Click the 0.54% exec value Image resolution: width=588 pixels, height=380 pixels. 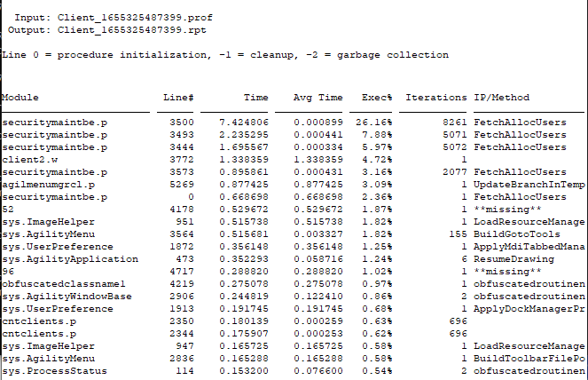(377, 371)
